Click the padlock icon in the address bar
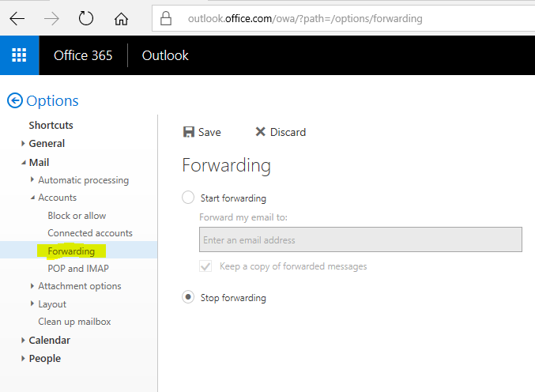The height and width of the screenshot is (392, 535). pyautogui.click(x=166, y=18)
